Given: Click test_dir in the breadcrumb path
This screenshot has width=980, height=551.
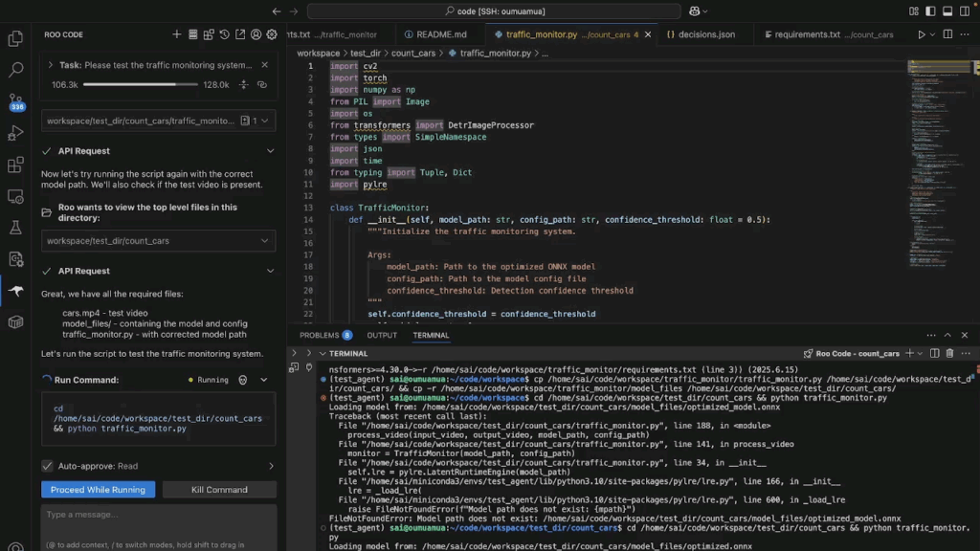Looking at the screenshot, I should point(365,54).
